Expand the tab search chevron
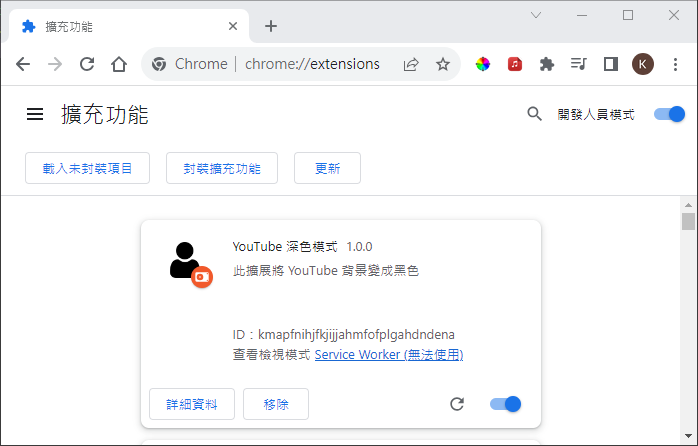Screen dimensions: 698x446 (536, 15)
